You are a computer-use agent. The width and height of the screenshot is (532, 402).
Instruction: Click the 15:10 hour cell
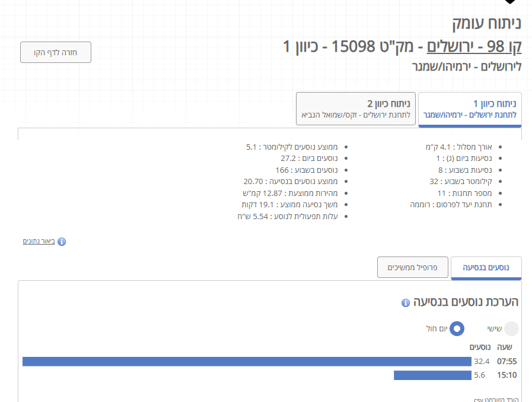click(x=507, y=375)
